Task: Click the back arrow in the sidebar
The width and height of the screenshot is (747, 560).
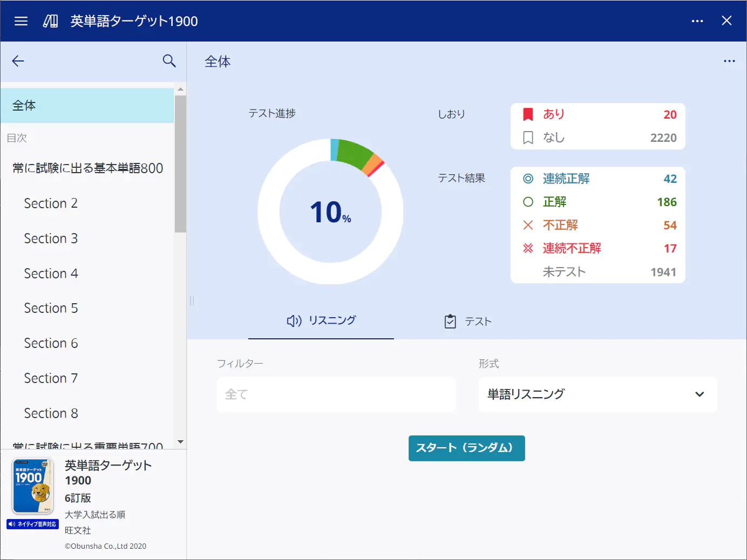Action: point(18,61)
